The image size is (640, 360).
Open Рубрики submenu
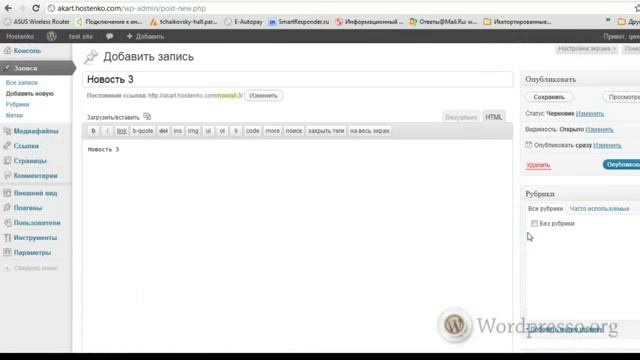[18, 104]
